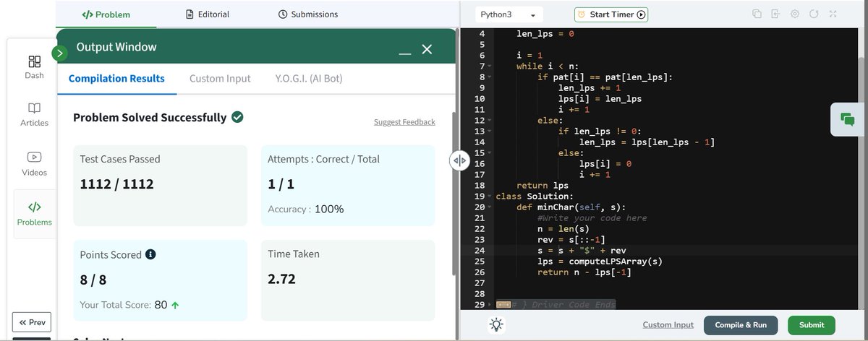Image resolution: width=868 pixels, height=341 pixels.
Task: Click the green score up arrow
Action: 175,305
